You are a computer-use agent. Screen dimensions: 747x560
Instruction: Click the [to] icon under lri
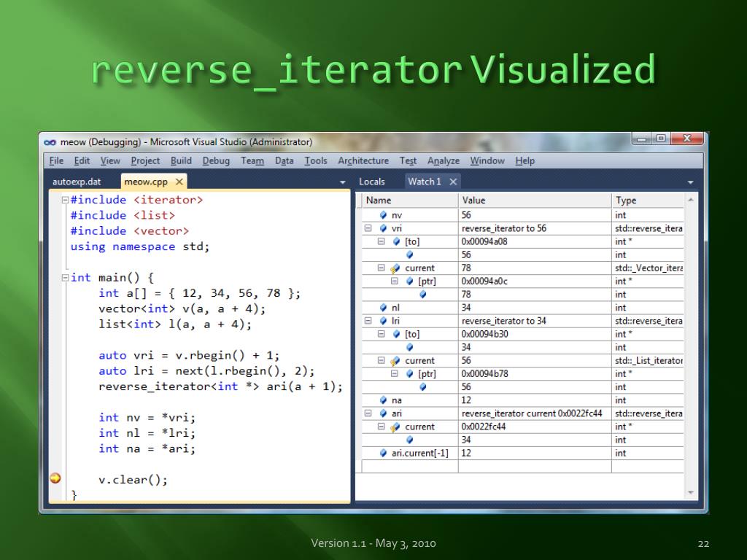(396, 334)
